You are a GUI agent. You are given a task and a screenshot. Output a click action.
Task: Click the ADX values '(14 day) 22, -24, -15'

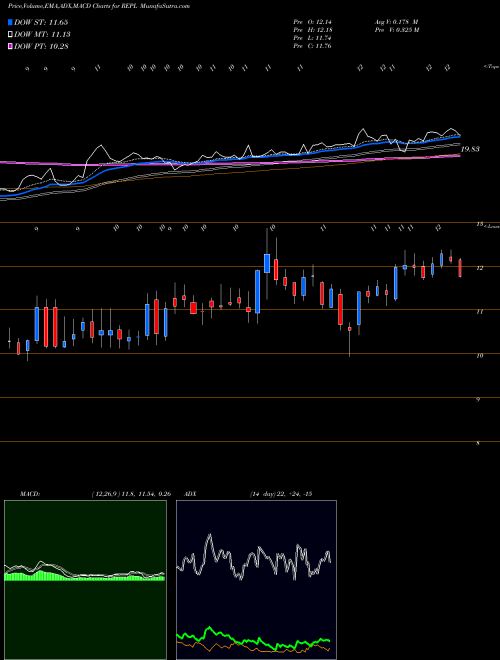[281, 494]
